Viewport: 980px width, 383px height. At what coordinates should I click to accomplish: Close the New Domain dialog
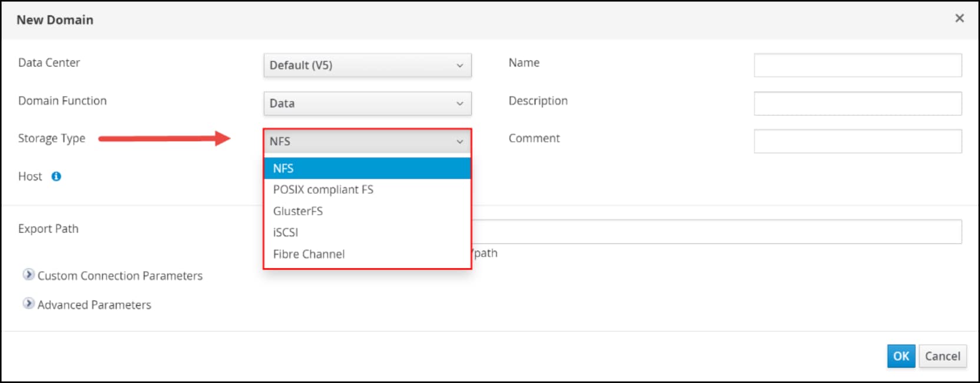coord(959,18)
